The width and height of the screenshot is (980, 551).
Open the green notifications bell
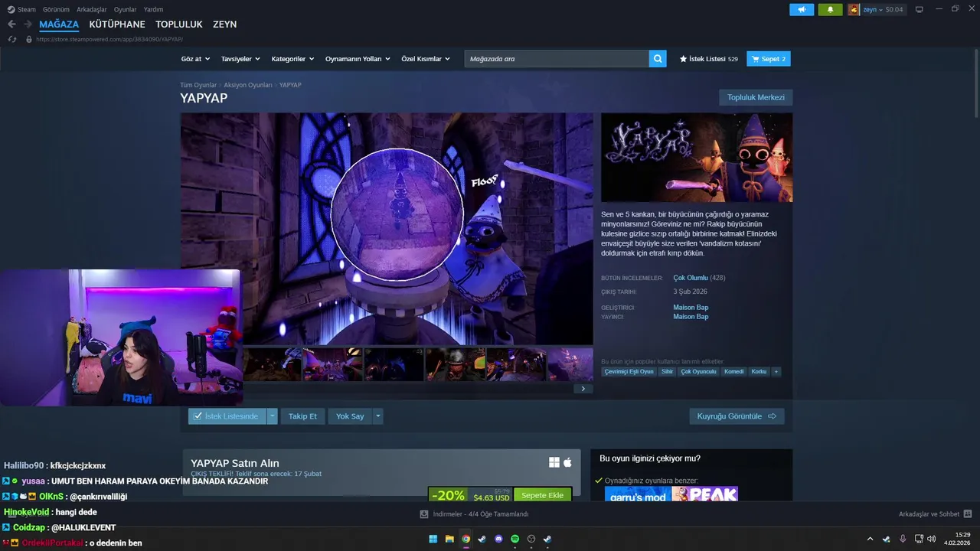(830, 9)
